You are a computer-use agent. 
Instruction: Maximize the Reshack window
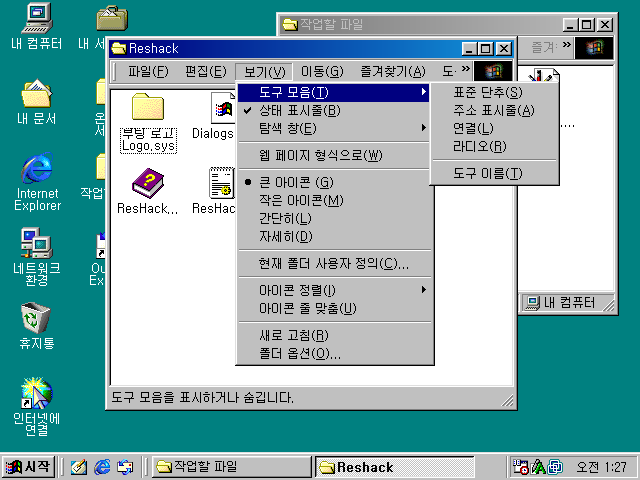tap(486, 49)
